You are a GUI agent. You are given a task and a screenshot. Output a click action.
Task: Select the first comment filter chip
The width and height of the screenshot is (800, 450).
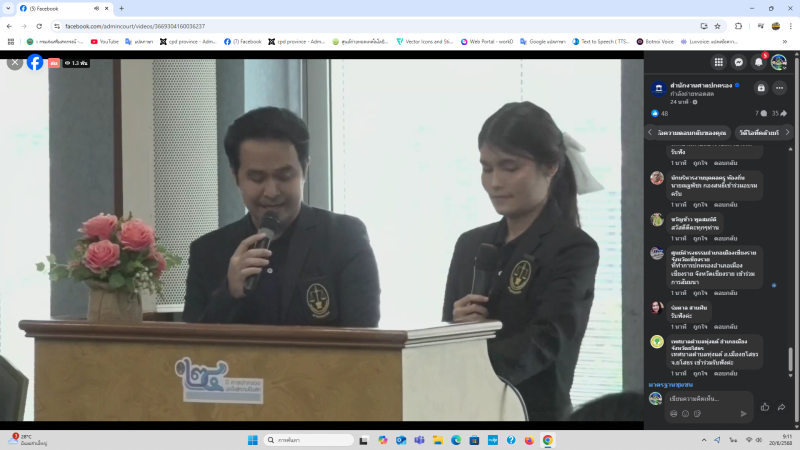pos(691,133)
